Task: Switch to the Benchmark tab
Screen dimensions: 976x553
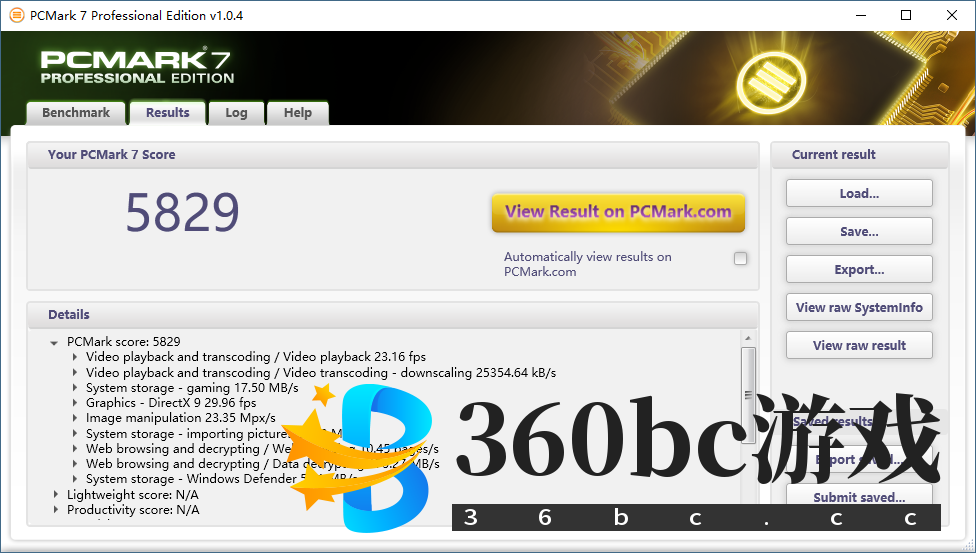Action: click(75, 113)
